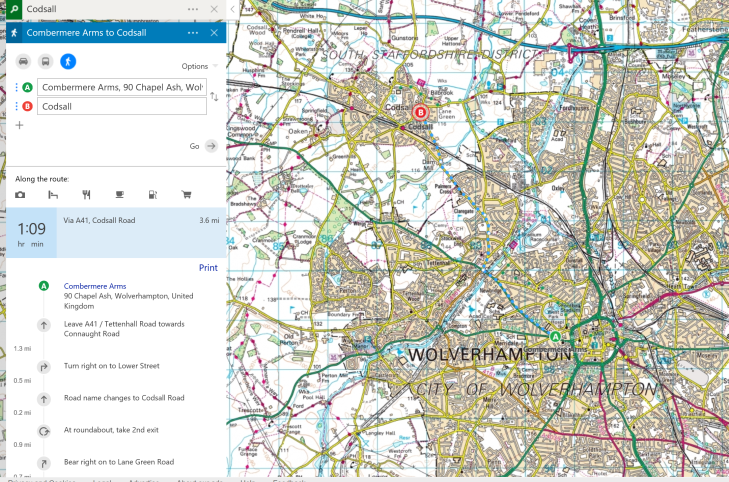
Task: Expand the route Options dropdown
Action: tap(200, 66)
